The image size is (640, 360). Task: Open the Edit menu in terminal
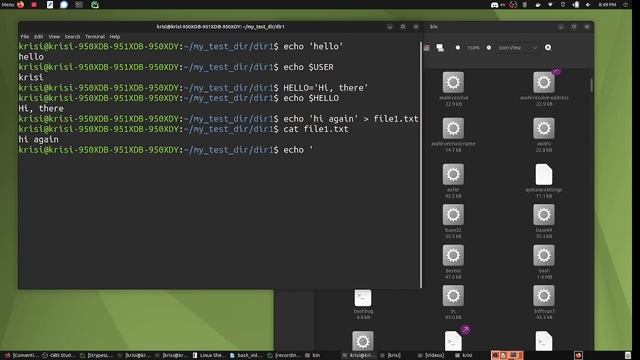[38, 36]
